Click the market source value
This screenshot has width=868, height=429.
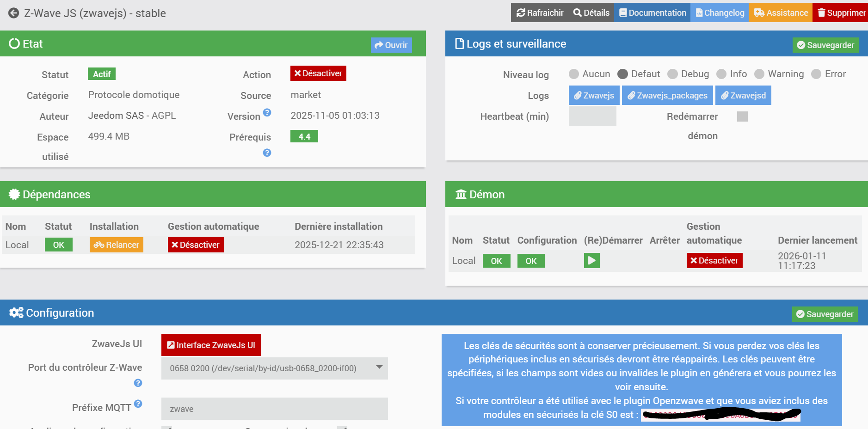[306, 95]
